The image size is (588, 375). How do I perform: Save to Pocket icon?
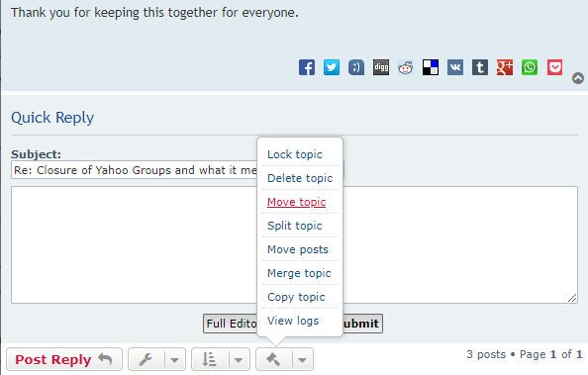point(554,67)
